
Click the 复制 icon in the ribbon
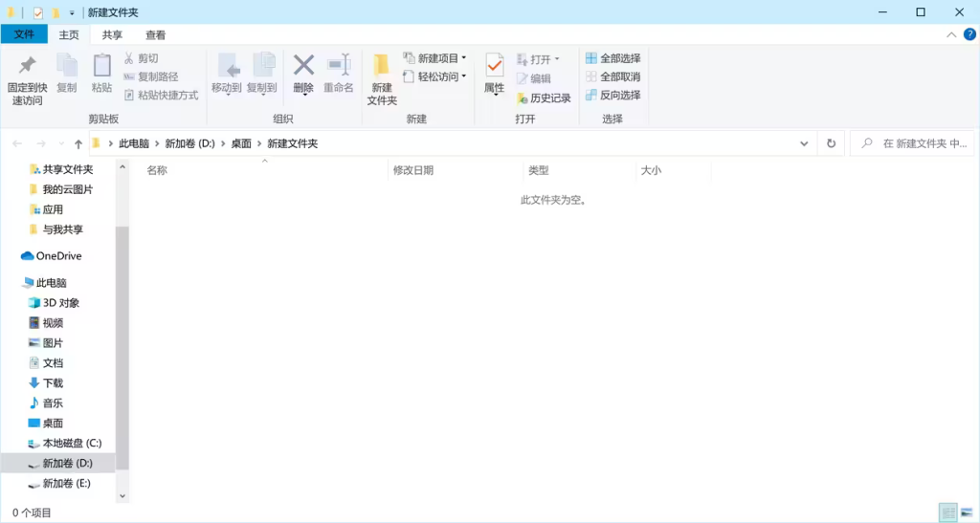coord(67,65)
